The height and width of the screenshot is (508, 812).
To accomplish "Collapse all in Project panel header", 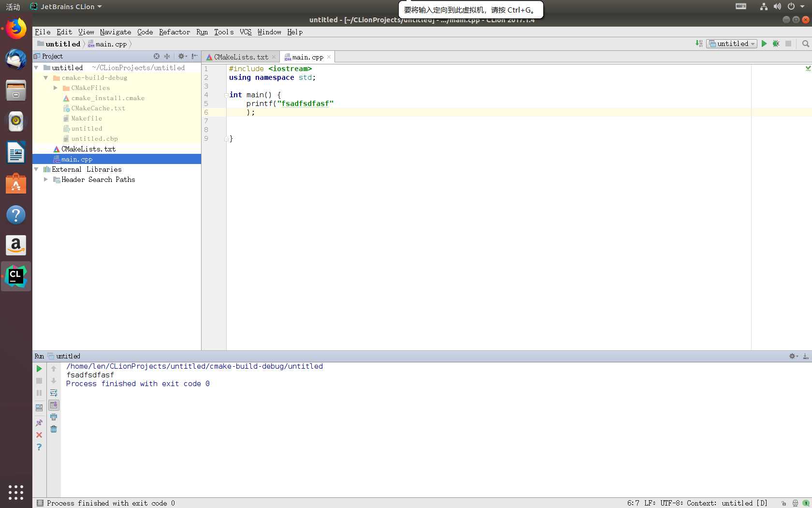I will tap(167, 56).
